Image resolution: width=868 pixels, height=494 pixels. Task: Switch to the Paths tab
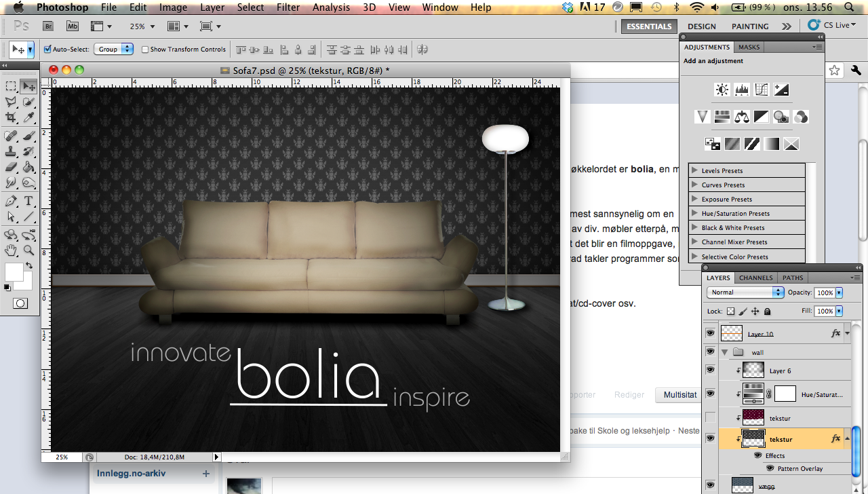793,278
